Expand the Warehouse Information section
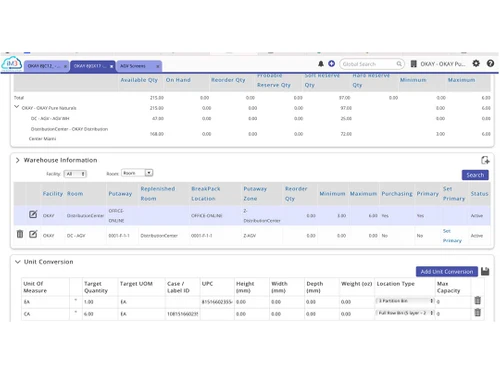 (17, 160)
